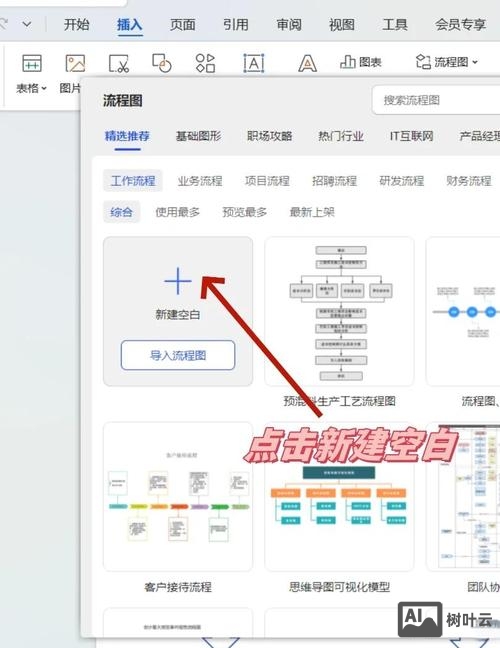Click the plus icon for 新建空白
500x648 pixels.
click(x=178, y=281)
